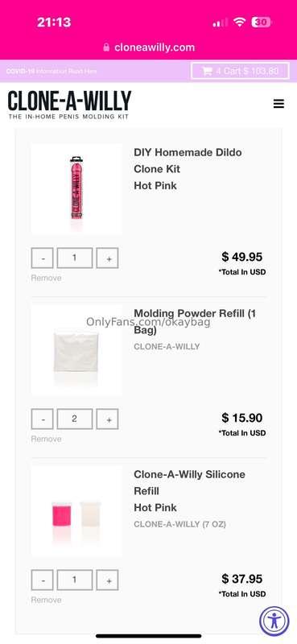
Task: Click the Clone Kit quantity field
Action: 74,258
